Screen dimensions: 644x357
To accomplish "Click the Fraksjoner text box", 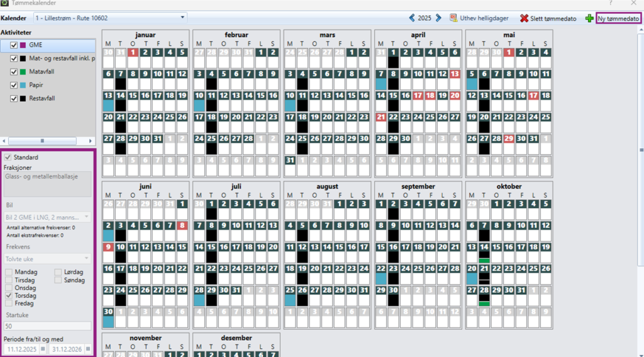I will (x=48, y=184).
